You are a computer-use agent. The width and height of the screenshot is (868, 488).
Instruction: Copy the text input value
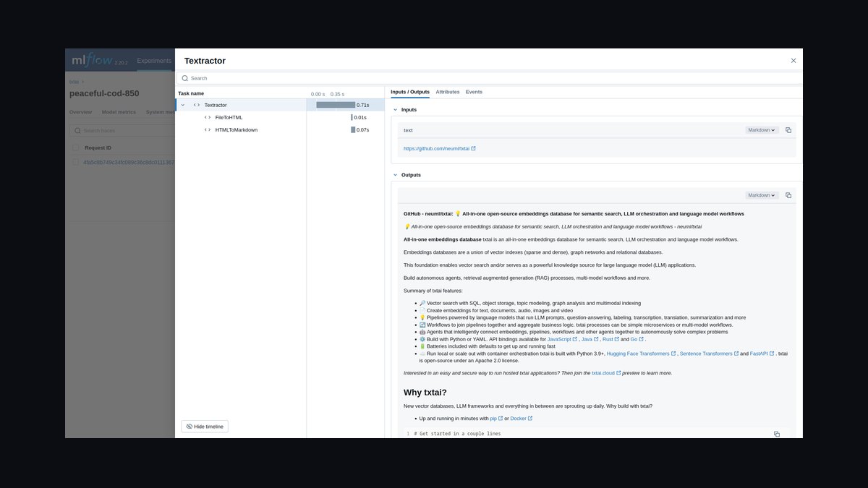pyautogui.click(x=788, y=130)
